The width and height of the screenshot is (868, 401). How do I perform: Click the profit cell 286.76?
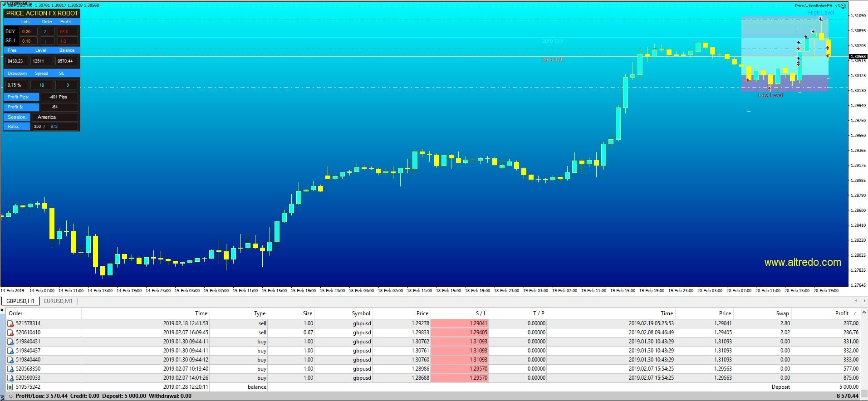[851, 333]
